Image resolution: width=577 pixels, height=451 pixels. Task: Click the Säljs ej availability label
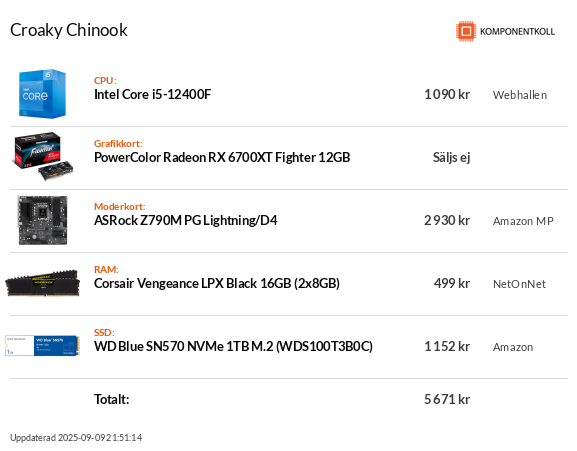click(x=451, y=158)
